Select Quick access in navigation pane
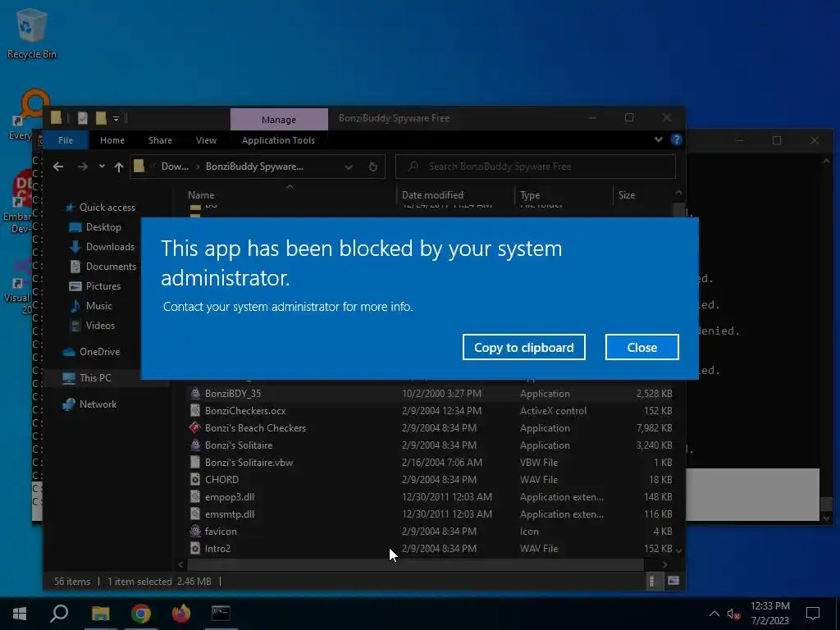The height and width of the screenshot is (630, 840). pos(107,208)
